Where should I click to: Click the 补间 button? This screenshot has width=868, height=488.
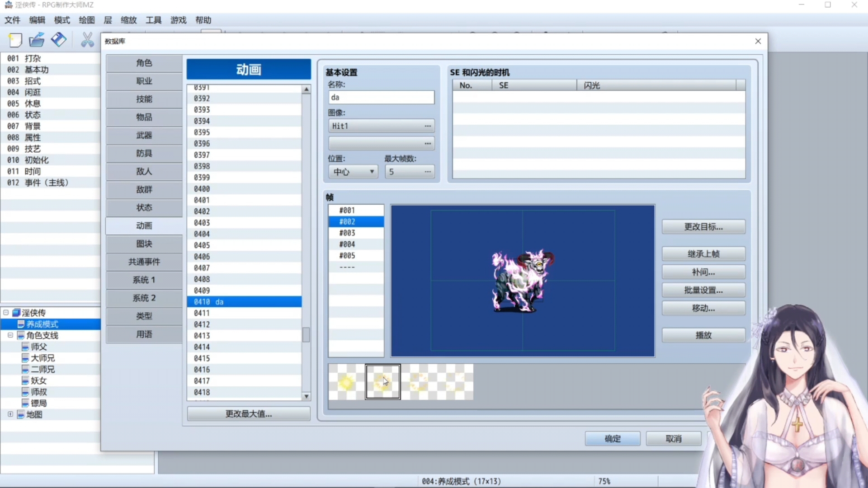[x=703, y=272]
